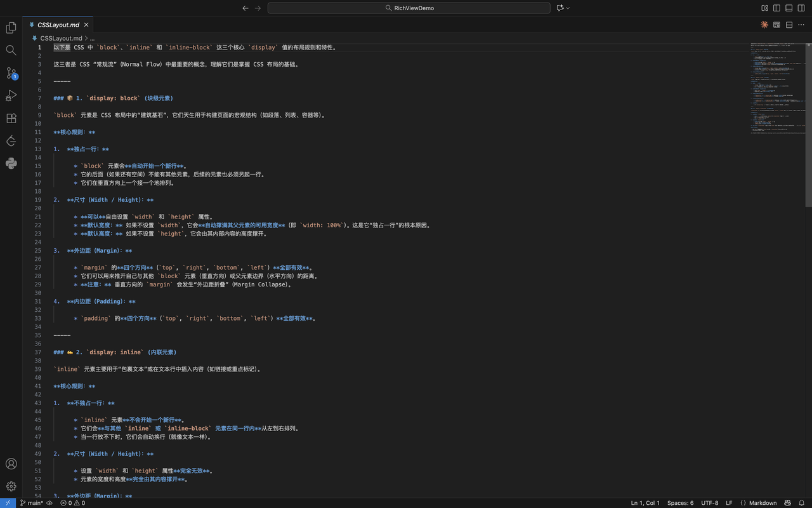Open the Explorer sidebar
This screenshot has height=508, width=812.
click(11, 27)
